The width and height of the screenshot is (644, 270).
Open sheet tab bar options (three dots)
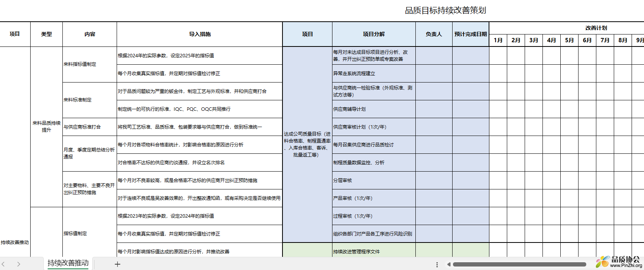tap(437, 265)
